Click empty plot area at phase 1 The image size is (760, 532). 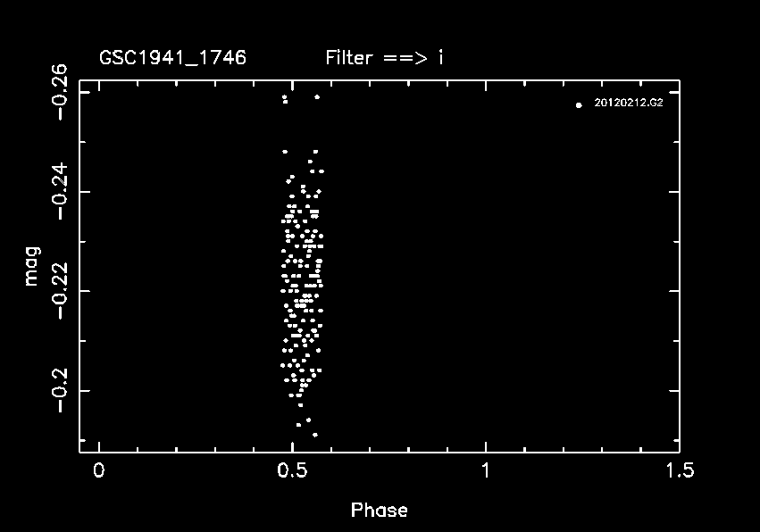pos(486,268)
